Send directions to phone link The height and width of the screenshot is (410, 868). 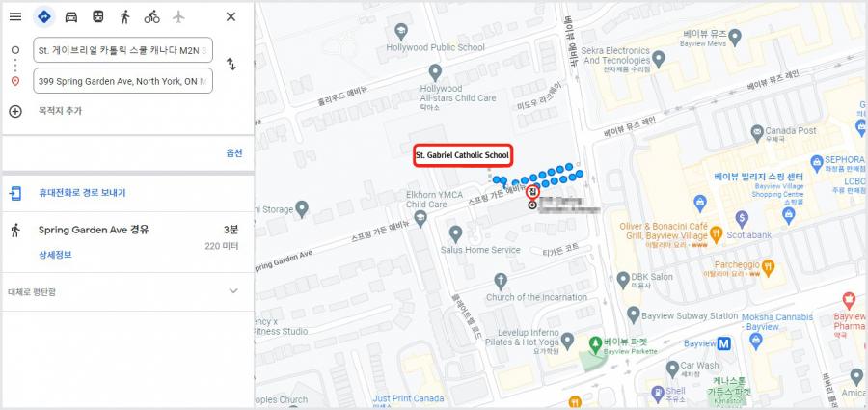coord(82,193)
